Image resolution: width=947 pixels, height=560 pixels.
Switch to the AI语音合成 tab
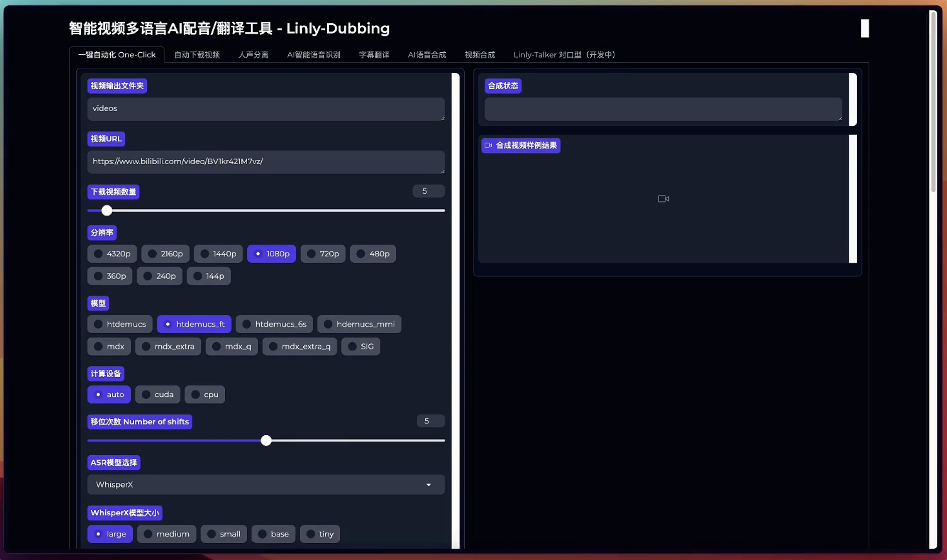coord(427,55)
